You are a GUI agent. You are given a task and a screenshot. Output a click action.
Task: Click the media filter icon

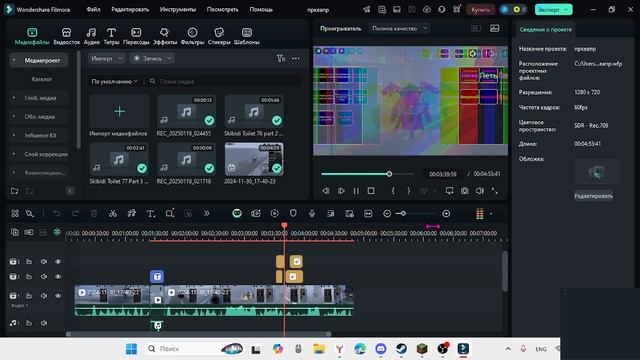281,59
